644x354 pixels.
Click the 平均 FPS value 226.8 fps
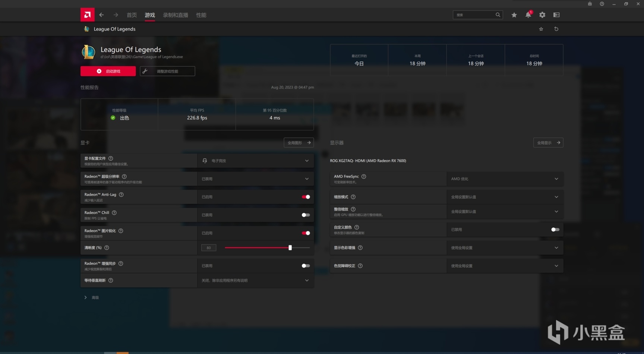197,118
